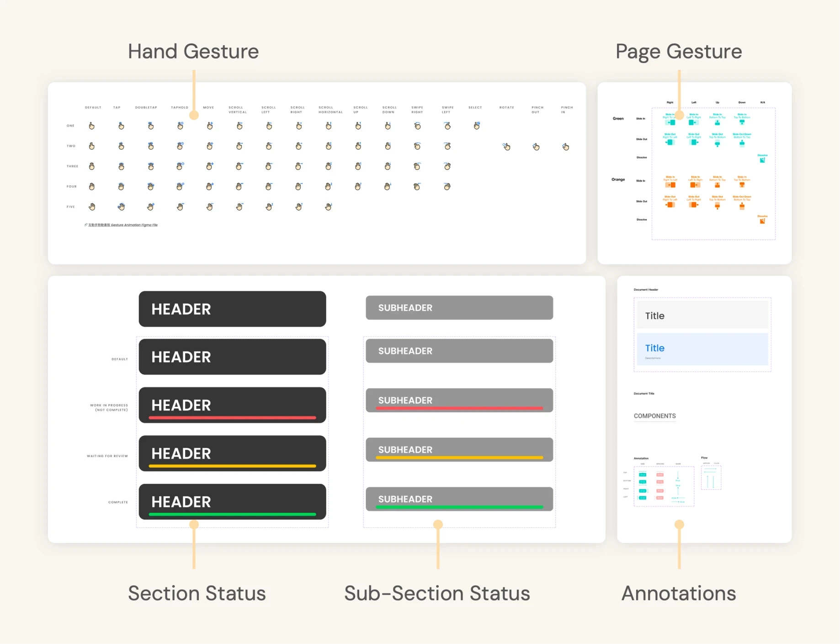Pick the three-finger Scroll Vertical gesture icon

coord(239,166)
